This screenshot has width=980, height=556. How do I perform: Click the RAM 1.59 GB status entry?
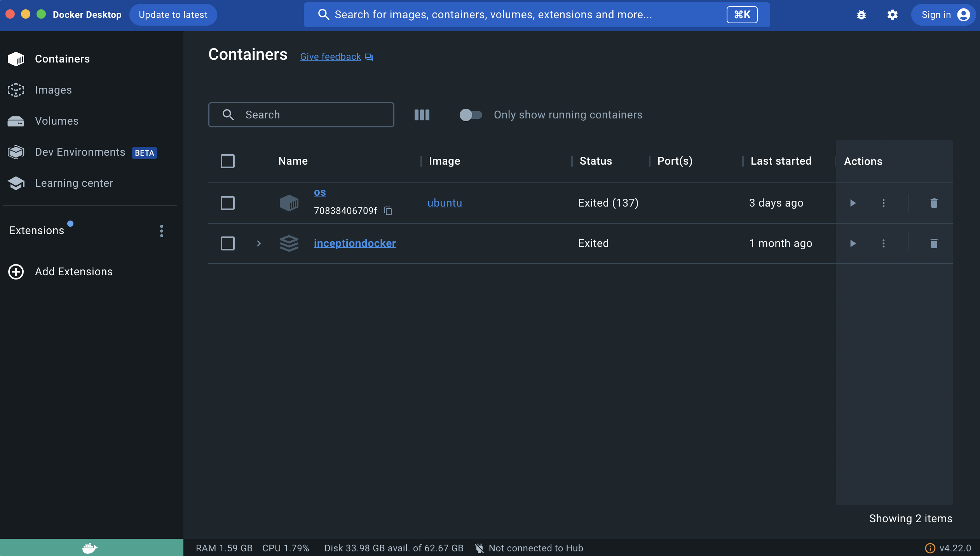(224, 548)
